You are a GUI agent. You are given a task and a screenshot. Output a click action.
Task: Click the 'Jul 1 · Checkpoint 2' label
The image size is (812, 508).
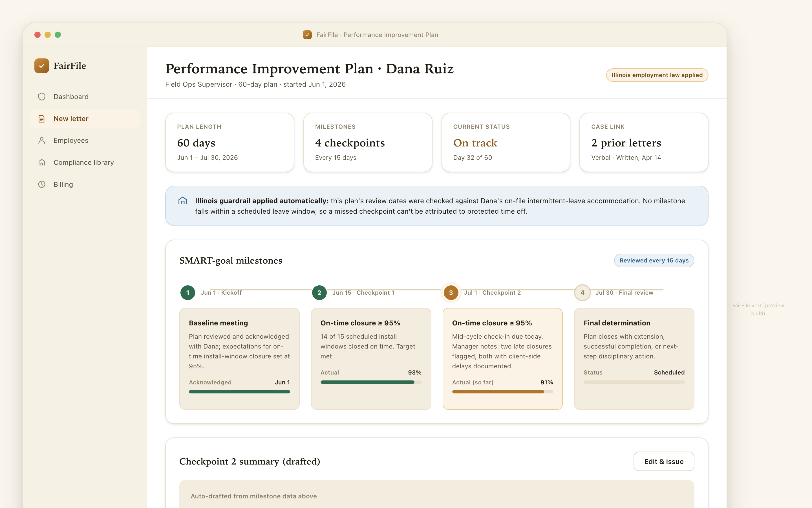pos(492,293)
